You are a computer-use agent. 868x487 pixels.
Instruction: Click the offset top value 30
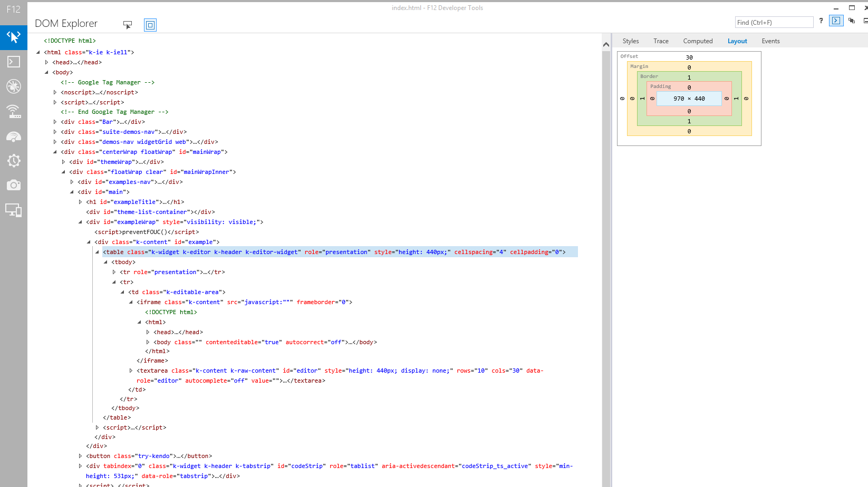click(689, 57)
